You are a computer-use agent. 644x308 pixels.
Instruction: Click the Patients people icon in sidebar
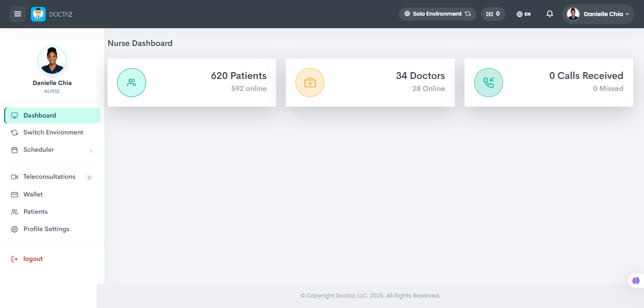point(14,212)
